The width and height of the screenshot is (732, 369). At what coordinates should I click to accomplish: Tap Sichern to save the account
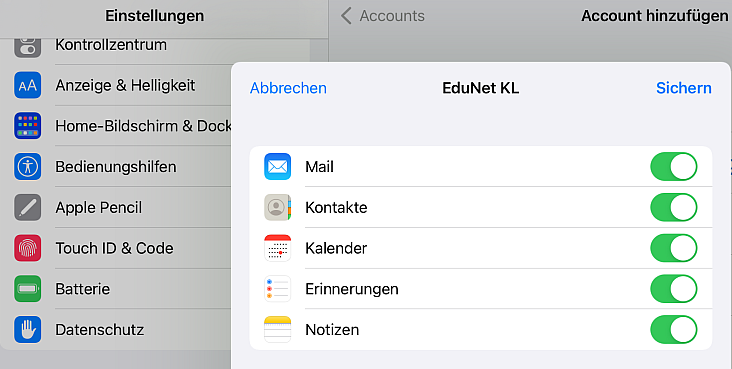[x=683, y=88]
